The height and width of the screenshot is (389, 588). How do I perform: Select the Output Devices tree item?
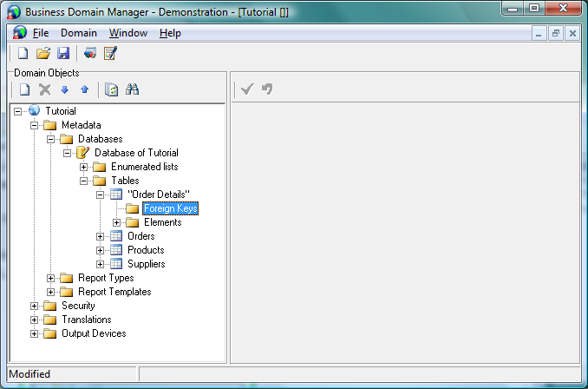(94, 333)
